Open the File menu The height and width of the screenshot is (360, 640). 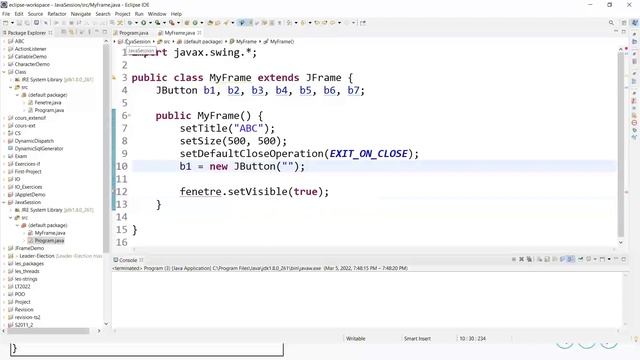click(x=6, y=14)
